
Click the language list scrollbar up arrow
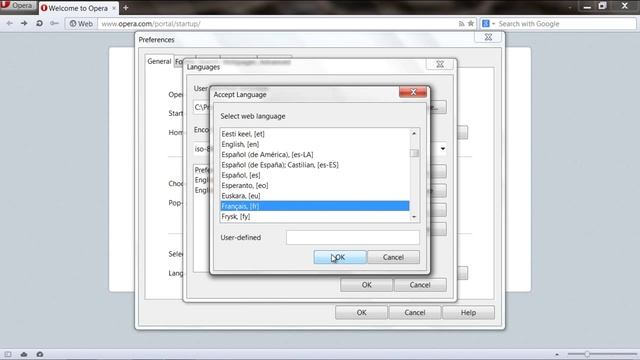[414, 133]
